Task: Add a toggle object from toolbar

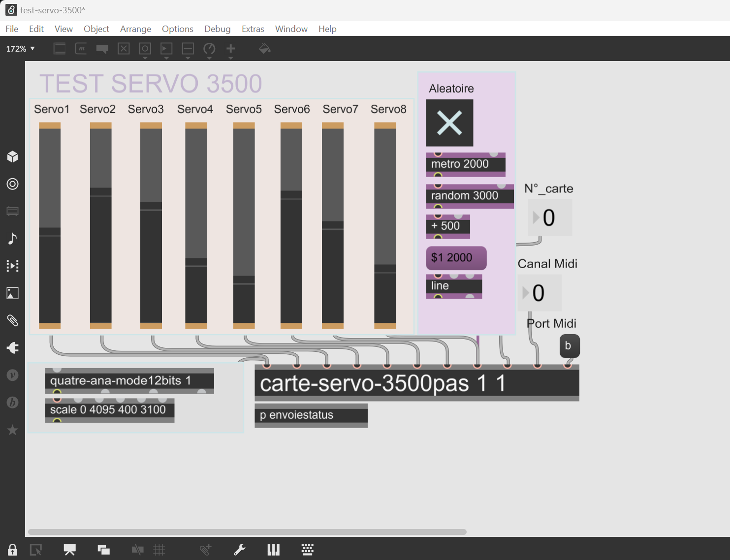Action: pos(124,49)
